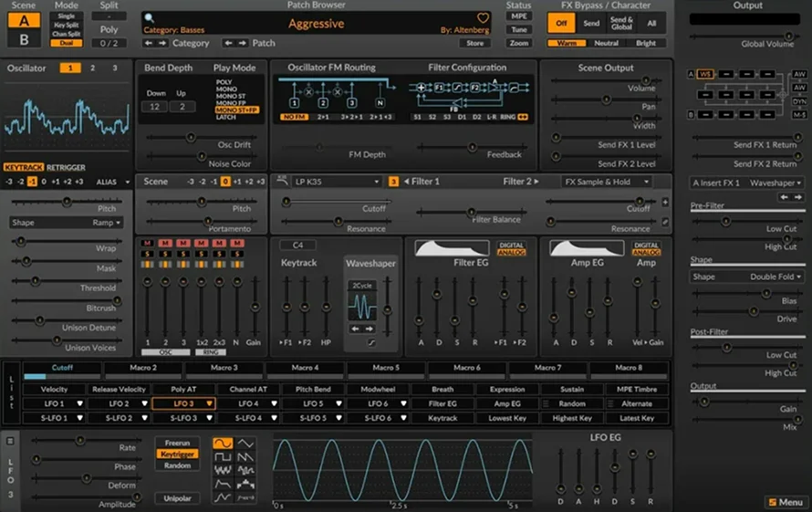Enable the oscillator Retrigger option
This screenshot has width=812, height=512.
pyautogui.click(x=66, y=168)
